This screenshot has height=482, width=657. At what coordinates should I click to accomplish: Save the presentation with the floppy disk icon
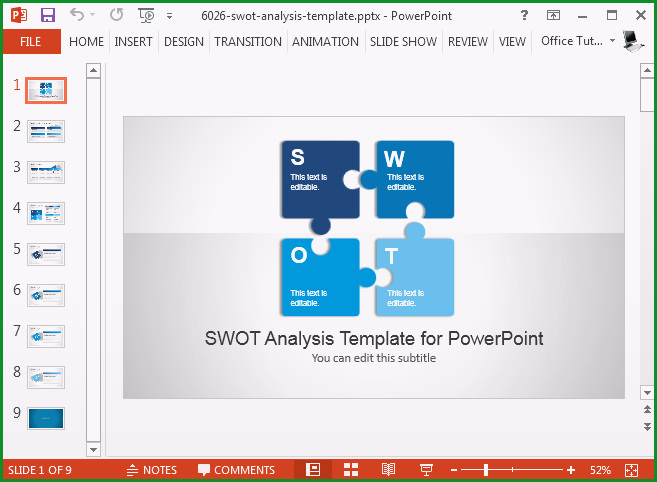point(48,16)
